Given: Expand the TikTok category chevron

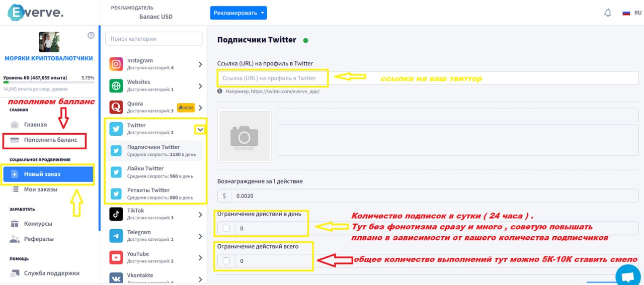Looking at the screenshot, I should (x=200, y=214).
